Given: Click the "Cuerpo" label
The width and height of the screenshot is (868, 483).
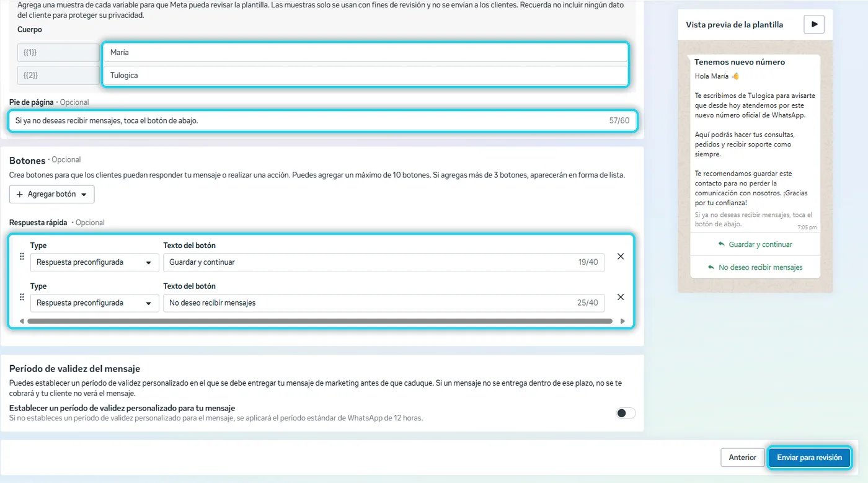Looking at the screenshot, I should click(30, 30).
